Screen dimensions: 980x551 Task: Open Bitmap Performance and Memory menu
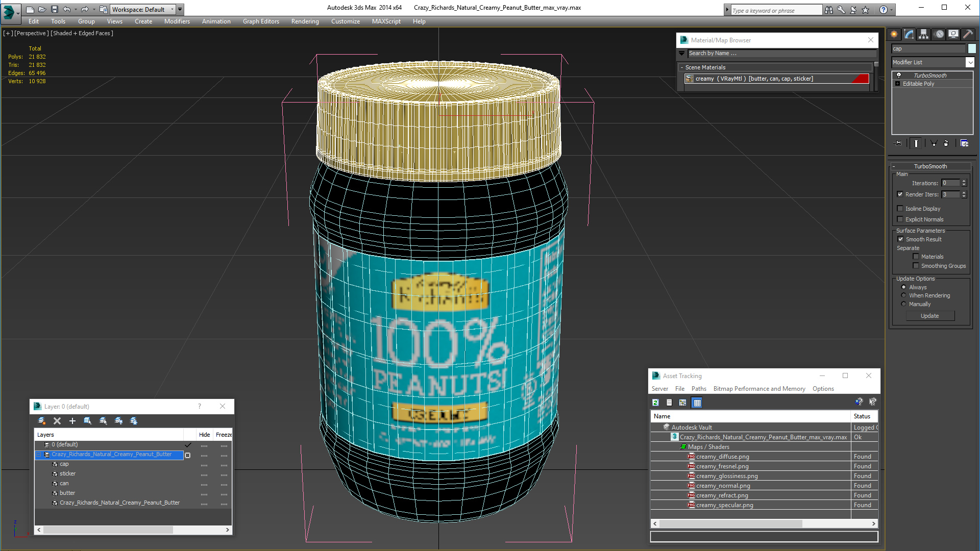759,389
